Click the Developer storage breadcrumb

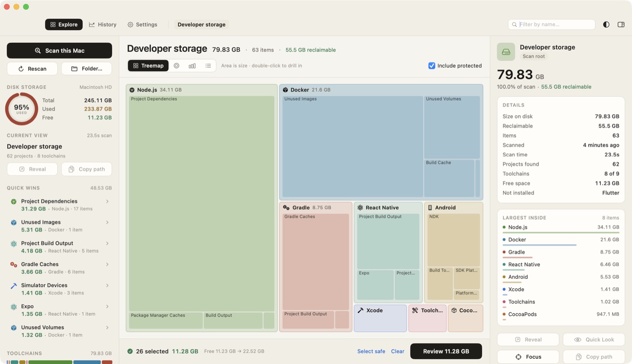pos(201,24)
